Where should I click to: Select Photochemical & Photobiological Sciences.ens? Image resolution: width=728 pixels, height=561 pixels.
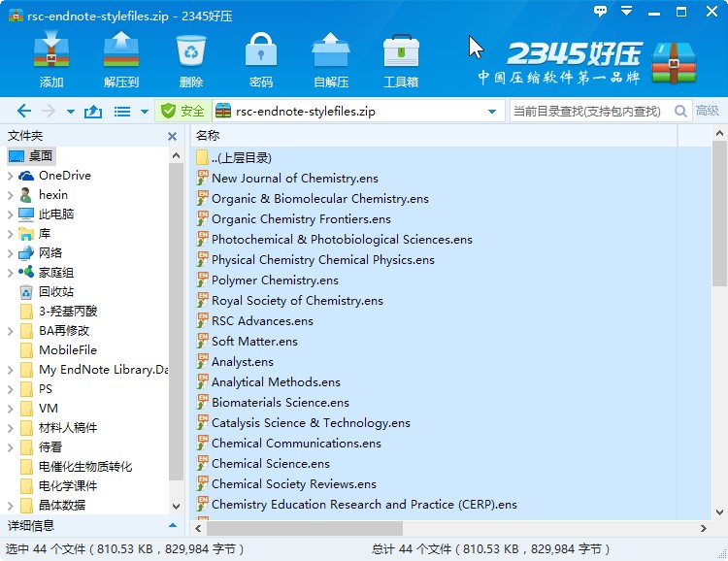(x=342, y=240)
